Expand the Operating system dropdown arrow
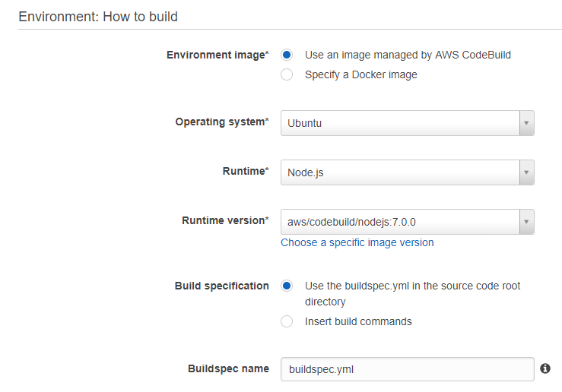The width and height of the screenshot is (562, 392). tap(526, 123)
